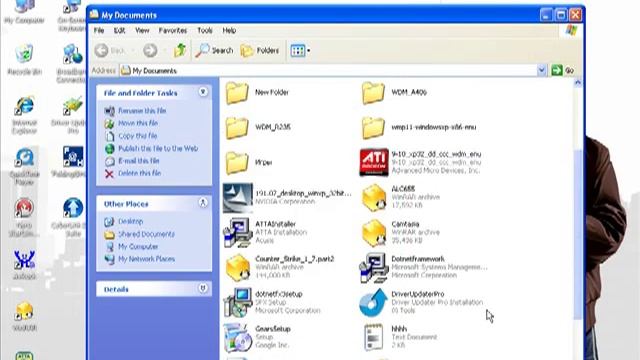Select the dotnetfx3setup icon
The image size is (640, 360).
(x=238, y=303)
